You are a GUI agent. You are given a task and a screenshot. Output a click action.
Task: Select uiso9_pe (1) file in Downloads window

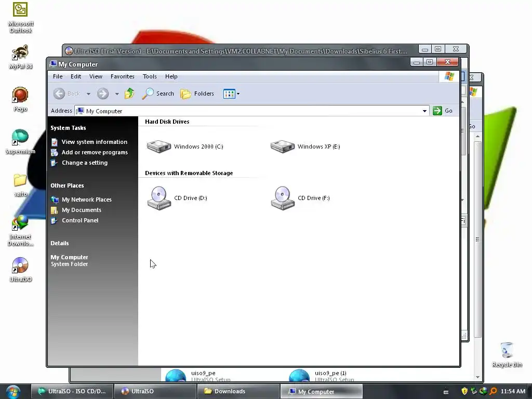322,376
